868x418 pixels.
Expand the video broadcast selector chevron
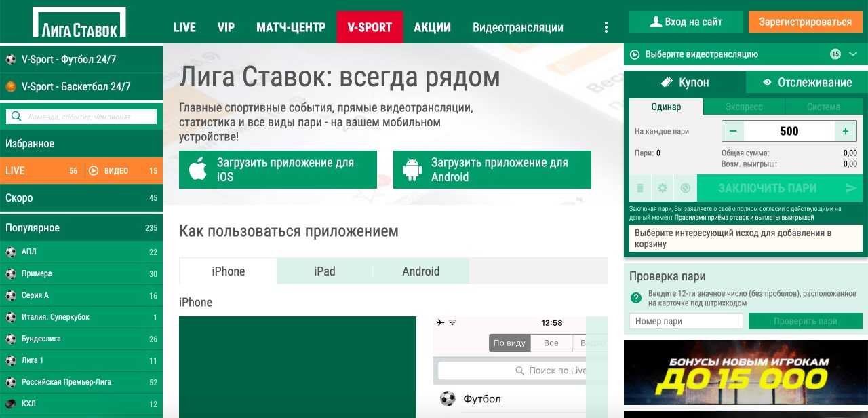coord(853,54)
